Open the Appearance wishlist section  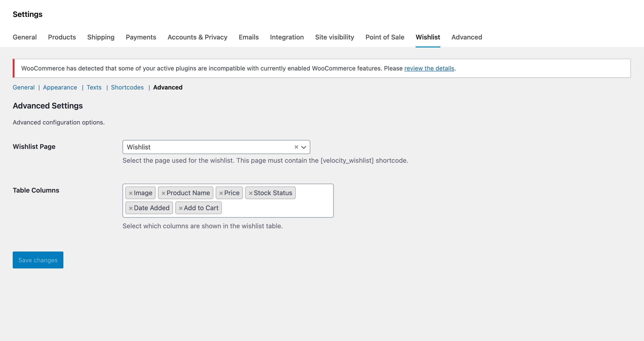(x=60, y=87)
